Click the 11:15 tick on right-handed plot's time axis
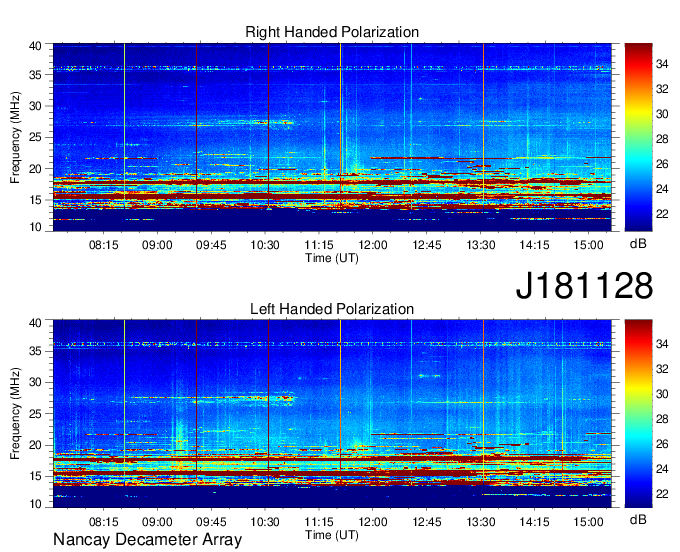680x552 pixels. click(319, 245)
